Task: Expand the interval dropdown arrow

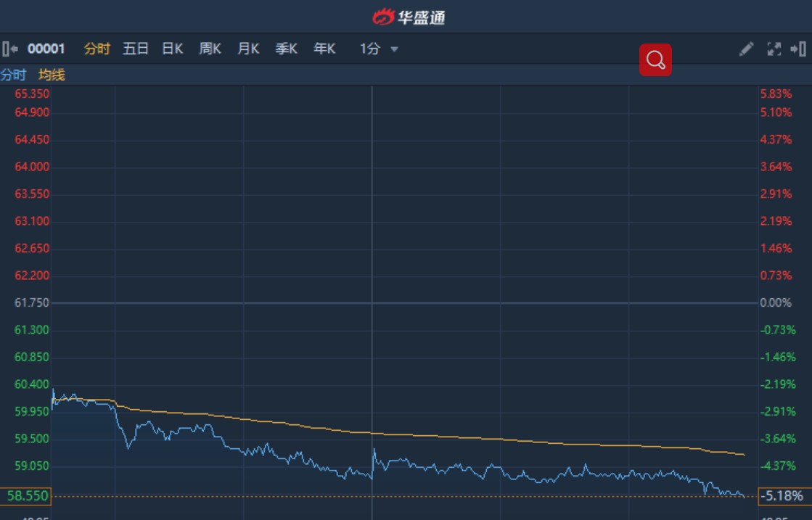Action: point(395,49)
